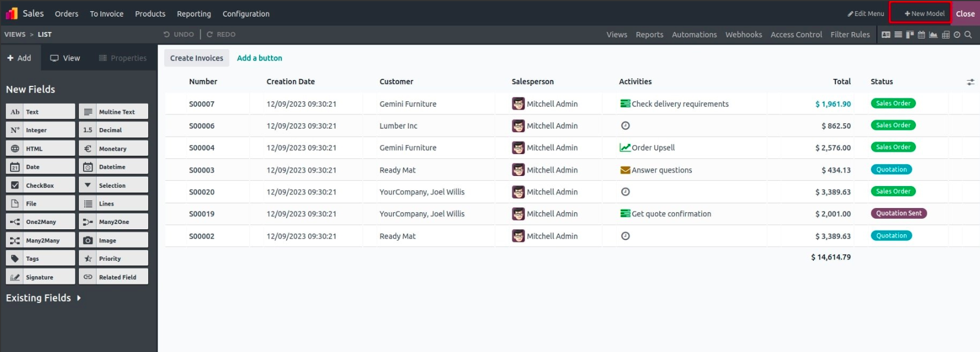
Task: Click the Activity view clock icon
Action: (x=957, y=35)
